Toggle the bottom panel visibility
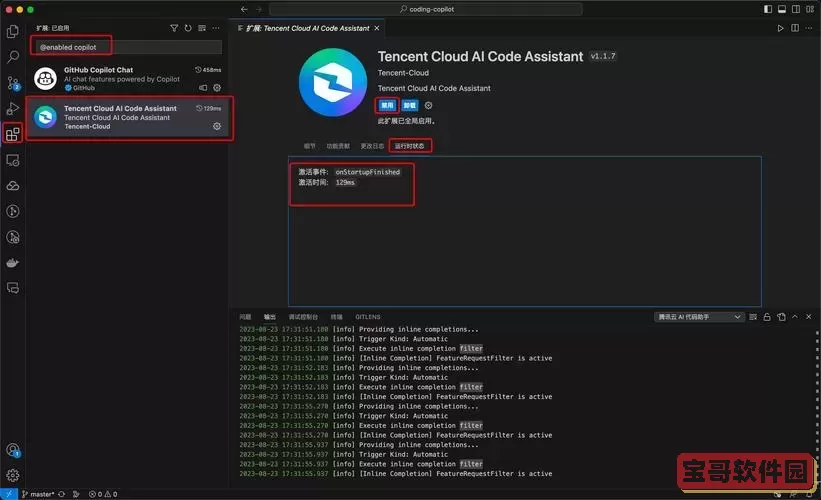This screenshot has height=500, width=821. (x=782, y=9)
